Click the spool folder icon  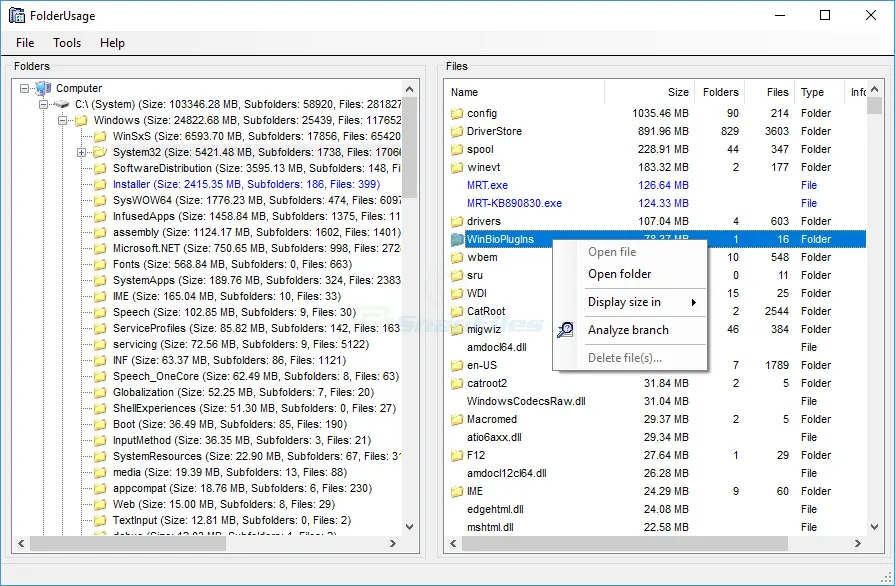pos(457,149)
